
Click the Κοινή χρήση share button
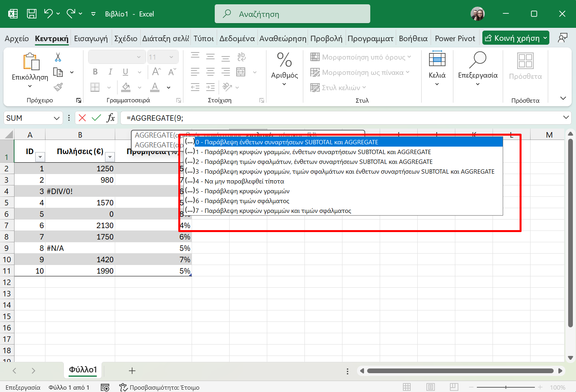tap(512, 38)
